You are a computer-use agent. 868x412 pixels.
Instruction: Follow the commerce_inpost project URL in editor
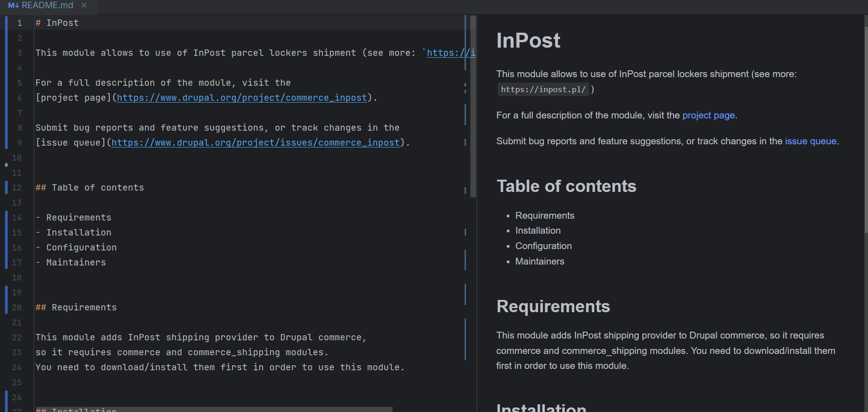point(242,98)
